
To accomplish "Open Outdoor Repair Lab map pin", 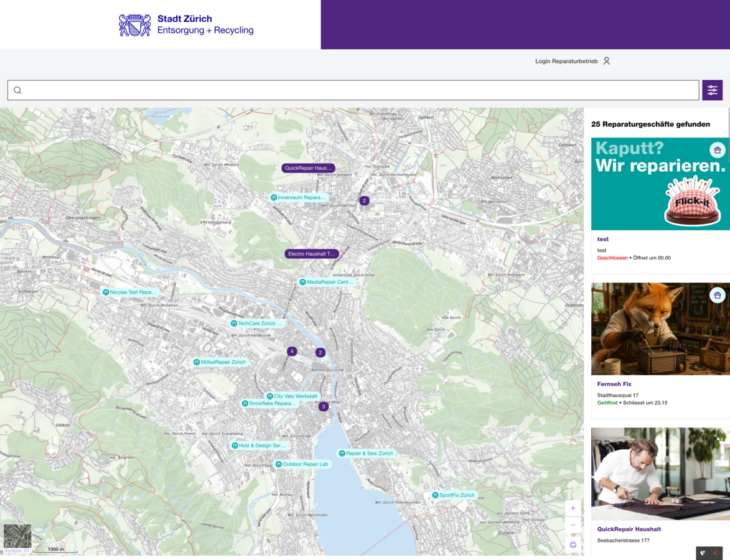I will (x=302, y=464).
